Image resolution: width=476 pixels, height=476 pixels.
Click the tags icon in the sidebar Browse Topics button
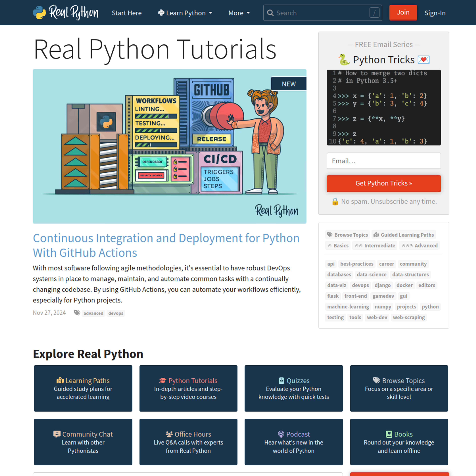click(330, 235)
